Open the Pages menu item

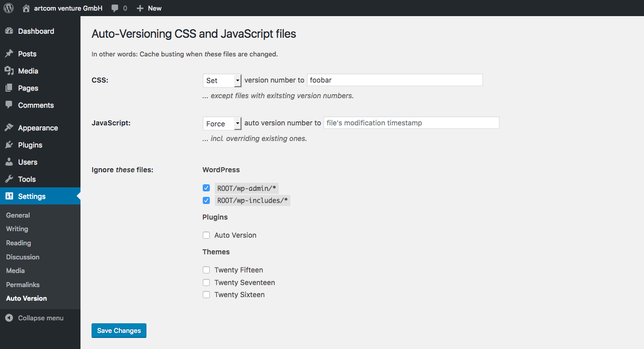click(40, 88)
